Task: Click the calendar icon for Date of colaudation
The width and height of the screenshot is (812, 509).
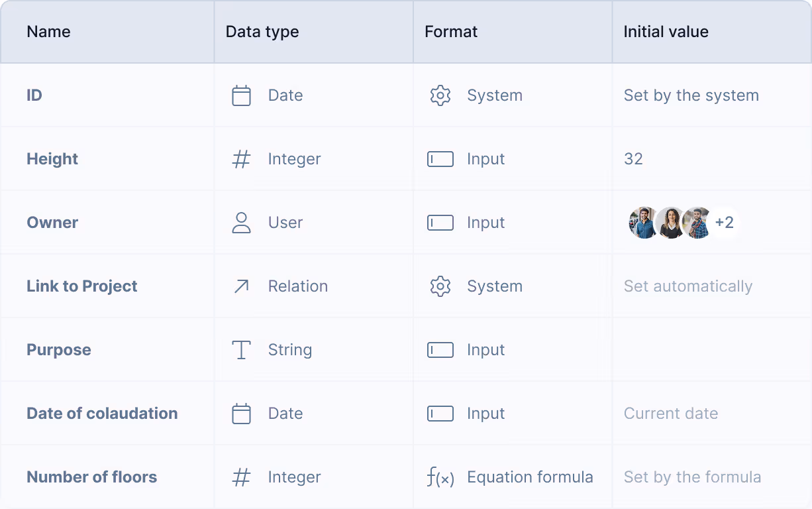Action: [x=242, y=414]
